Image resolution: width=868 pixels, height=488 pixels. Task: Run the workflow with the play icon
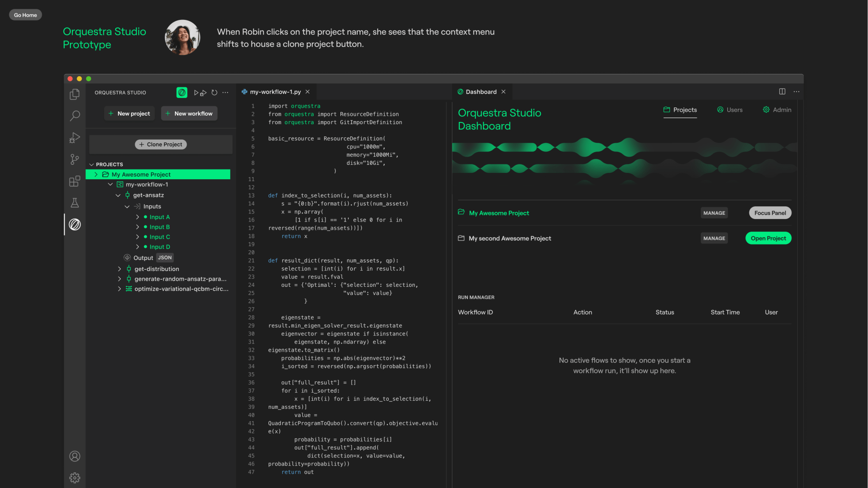[196, 92]
